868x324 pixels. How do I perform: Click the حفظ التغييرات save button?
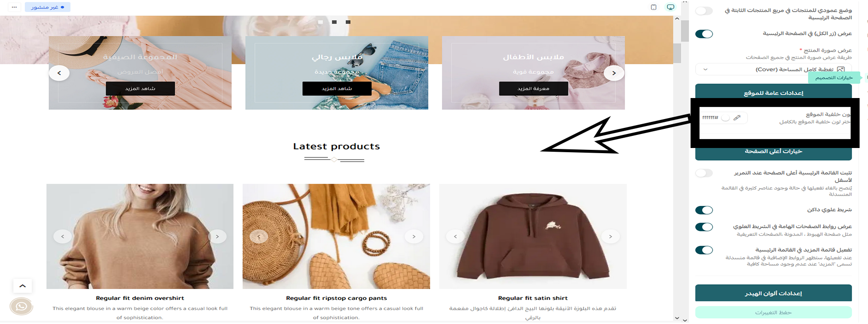click(x=773, y=312)
